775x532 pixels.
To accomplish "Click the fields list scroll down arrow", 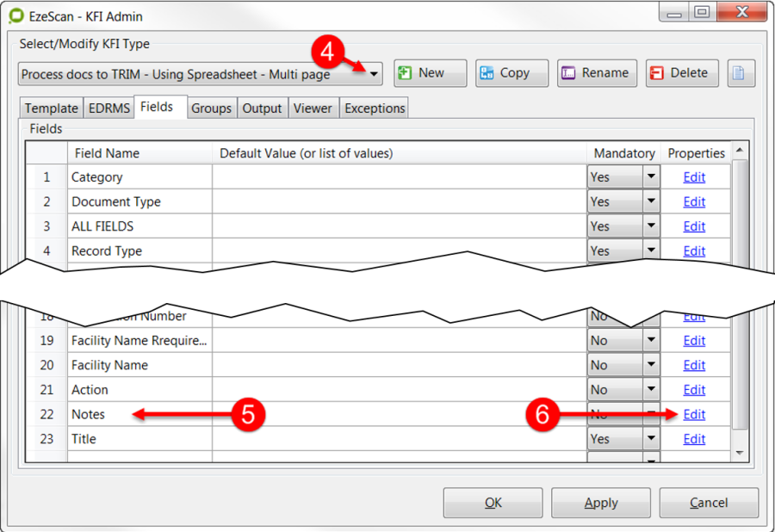I will click(x=739, y=452).
